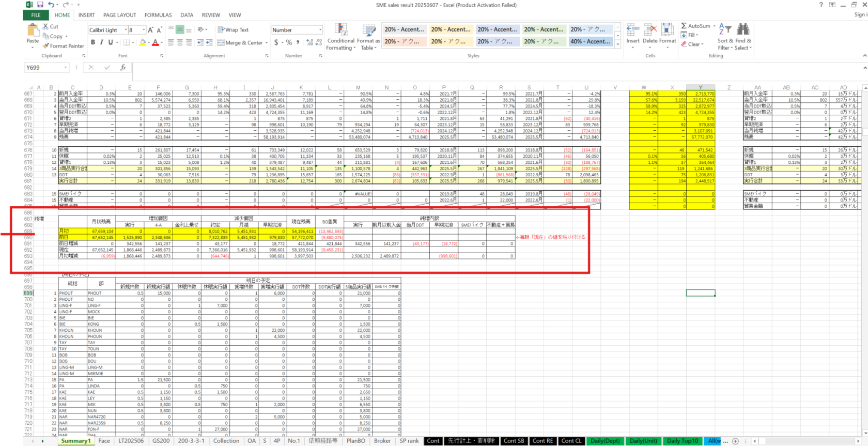
Task: Click the Orientation text-angle icon
Action: 201,30
